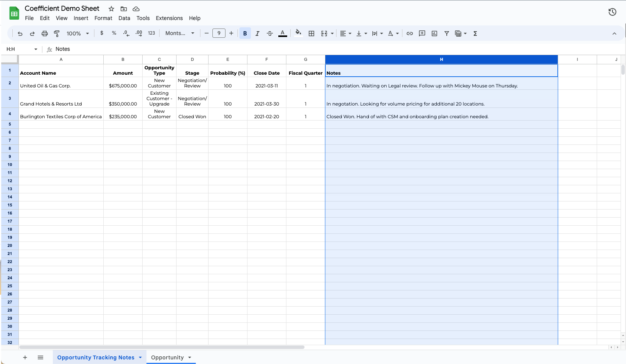
Task: Toggle Italic formatting
Action: click(x=257, y=34)
